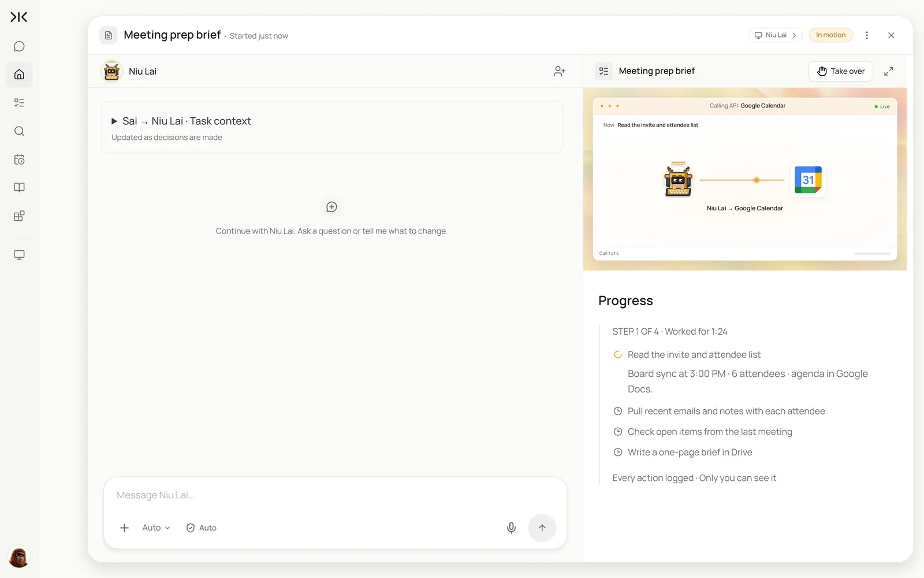
Task: Click the add person icon beside Niu Lai
Action: point(559,71)
